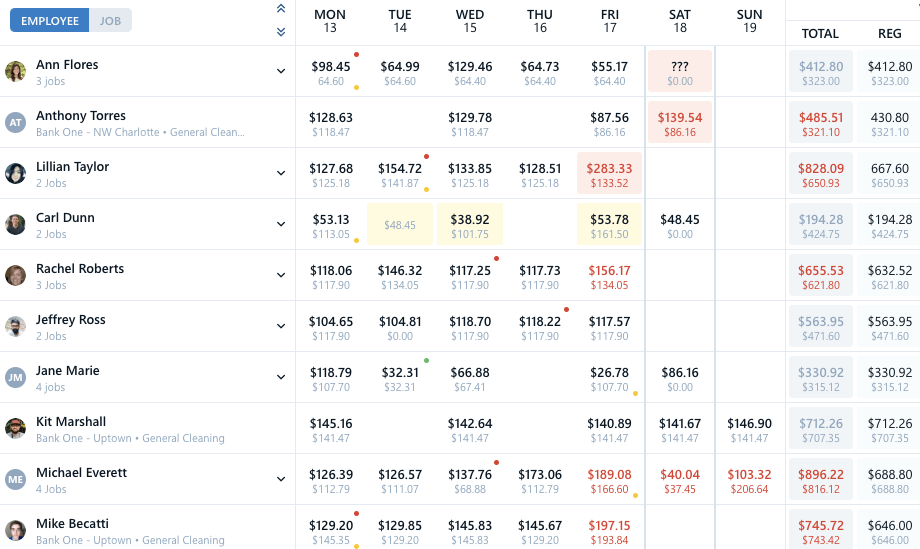Viewport: 920px width, 549px height.
Task: Click Michael Everett's ME initials avatar
Action: [15, 479]
